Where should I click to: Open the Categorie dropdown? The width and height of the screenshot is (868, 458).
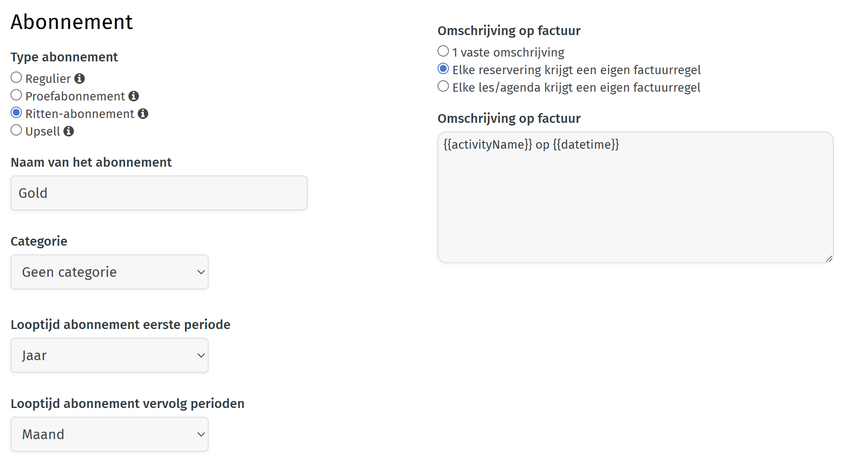click(110, 272)
